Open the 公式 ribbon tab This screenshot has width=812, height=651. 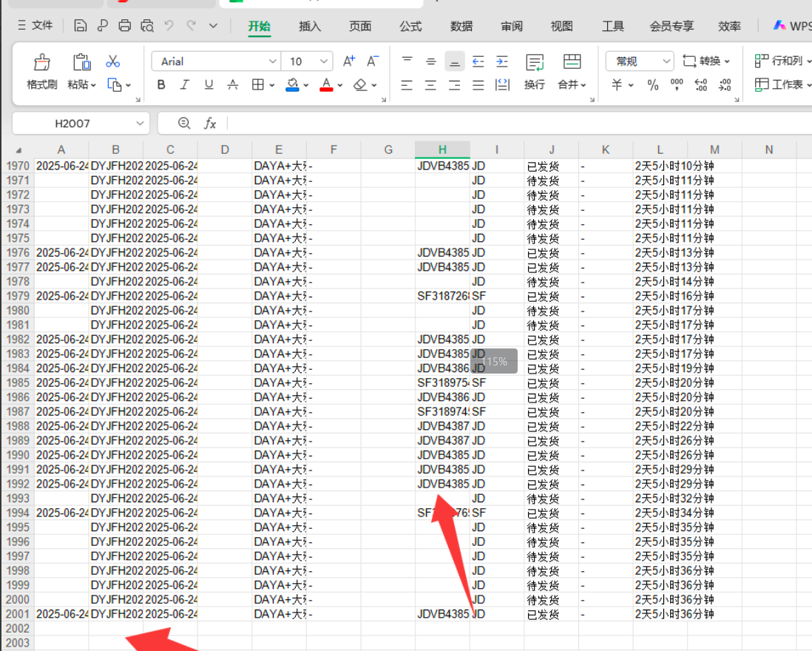point(410,27)
